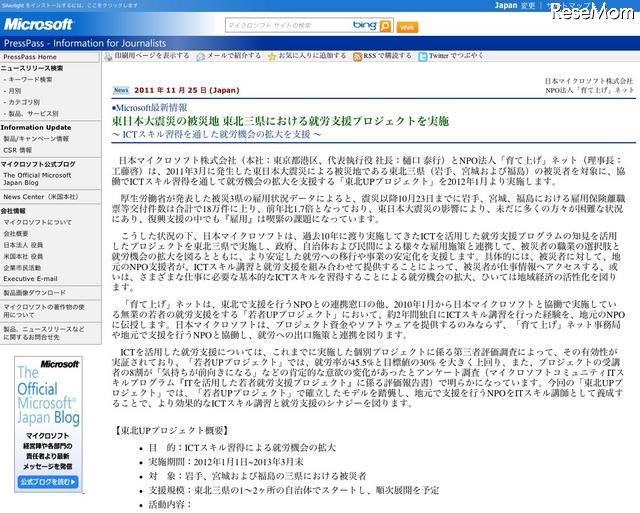Open CSR 情報 in the sidebar
The height and width of the screenshot is (513, 640).
pos(18,150)
